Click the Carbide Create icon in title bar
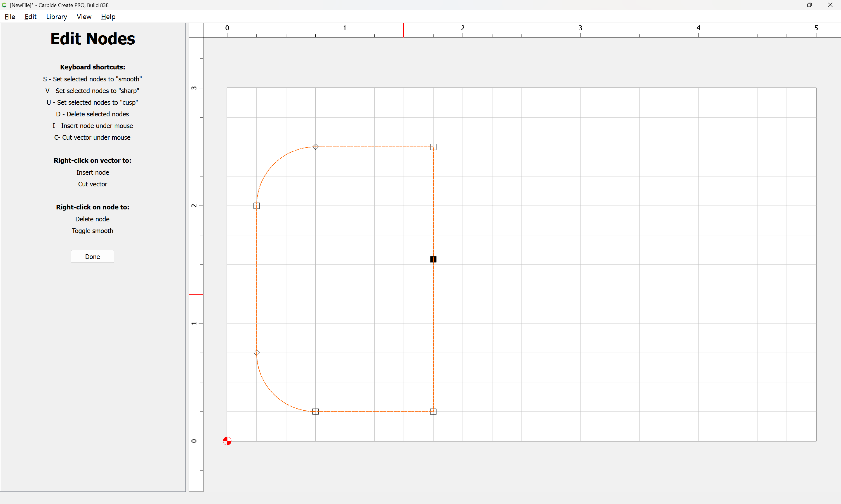The image size is (841, 504). (x=4, y=5)
